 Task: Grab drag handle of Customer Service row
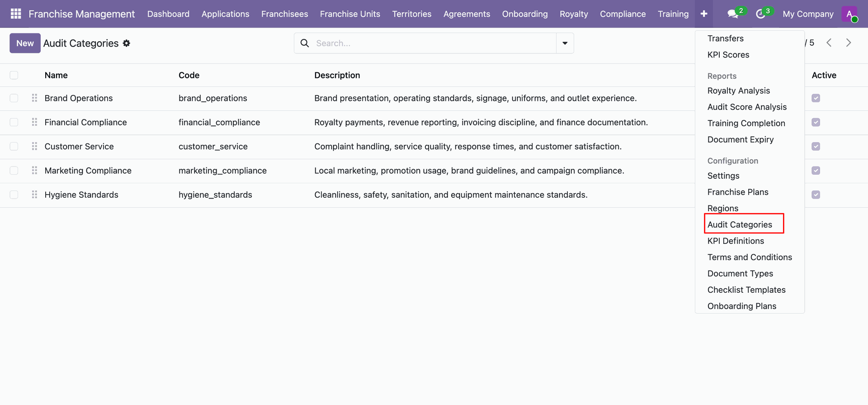(34, 146)
